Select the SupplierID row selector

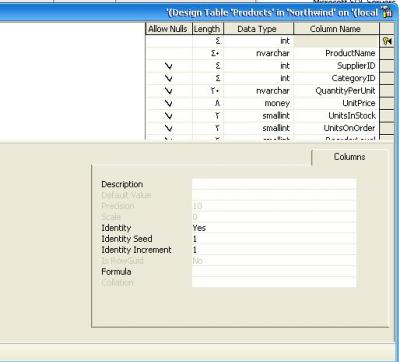tap(387, 66)
